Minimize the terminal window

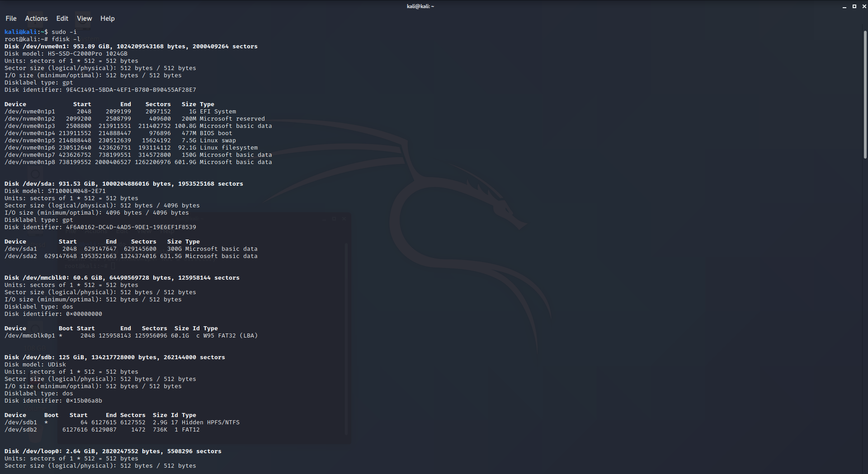(x=844, y=6)
